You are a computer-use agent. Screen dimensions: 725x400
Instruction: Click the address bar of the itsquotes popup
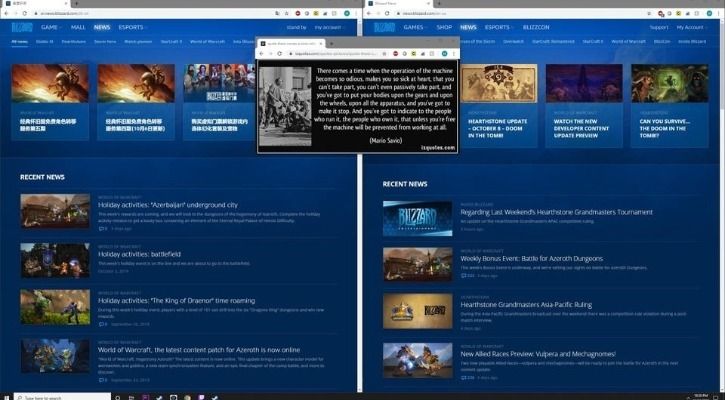pyautogui.click(x=338, y=54)
